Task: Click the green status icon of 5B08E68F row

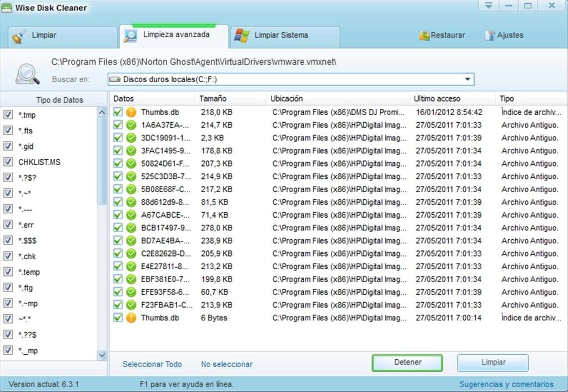Action: tap(131, 189)
